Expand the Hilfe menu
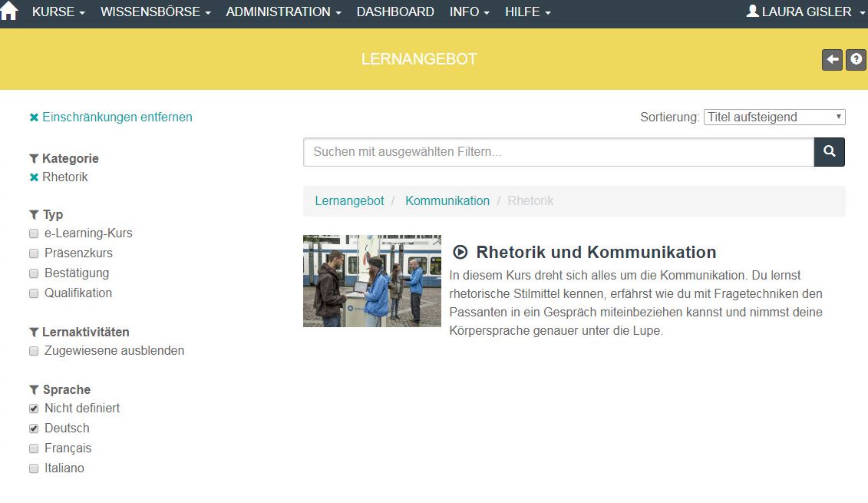The image size is (868, 503). coord(527,12)
